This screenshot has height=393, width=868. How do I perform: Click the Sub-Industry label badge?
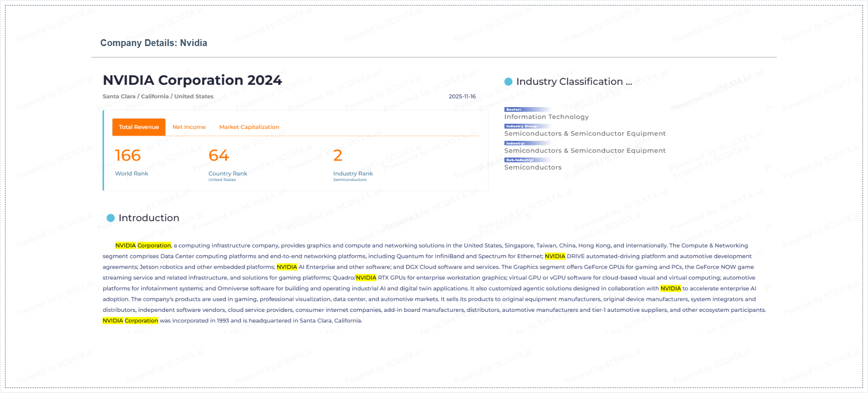[x=520, y=160]
